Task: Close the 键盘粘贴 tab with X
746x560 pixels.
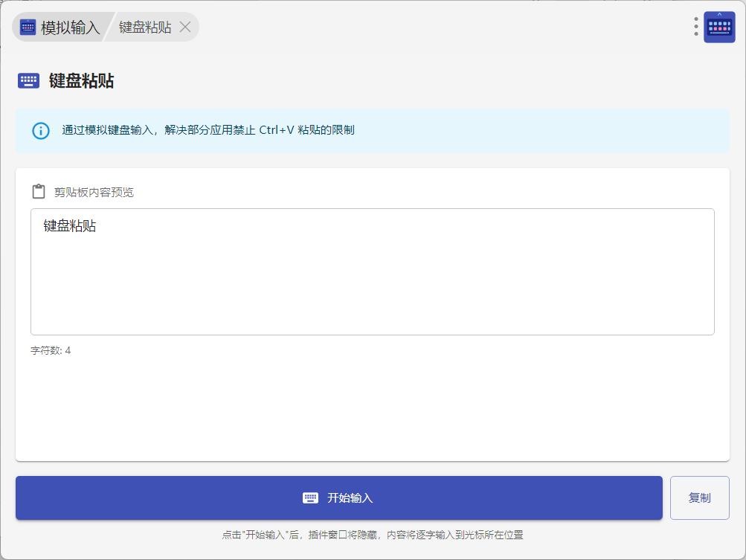Action: pyautogui.click(x=185, y=28)
